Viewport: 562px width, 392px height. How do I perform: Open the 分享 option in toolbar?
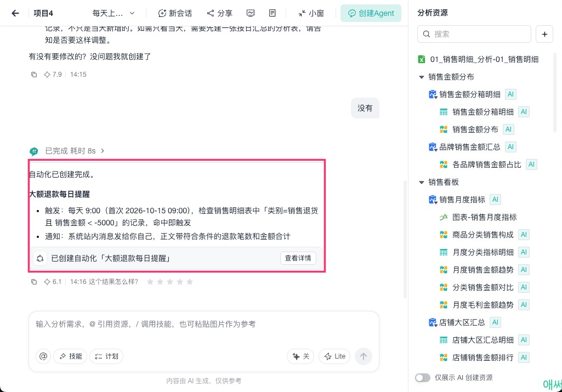point(220,13)
